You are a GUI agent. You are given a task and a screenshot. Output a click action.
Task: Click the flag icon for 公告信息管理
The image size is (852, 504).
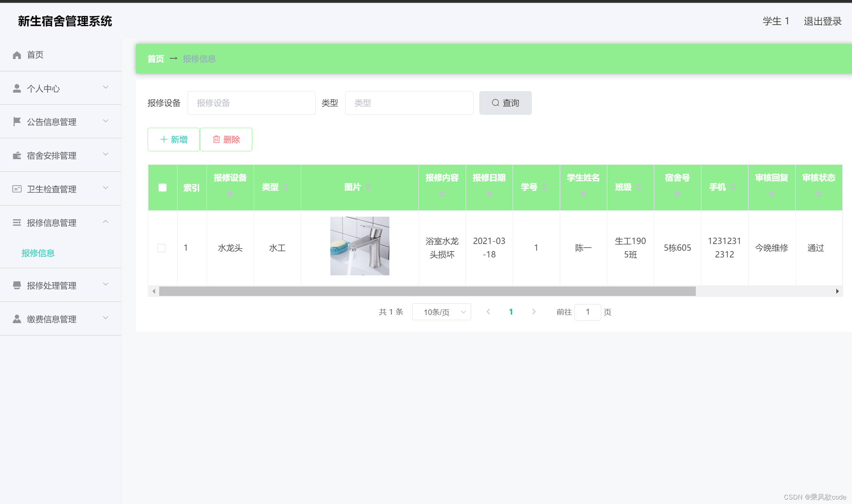(x=16, y=121)
